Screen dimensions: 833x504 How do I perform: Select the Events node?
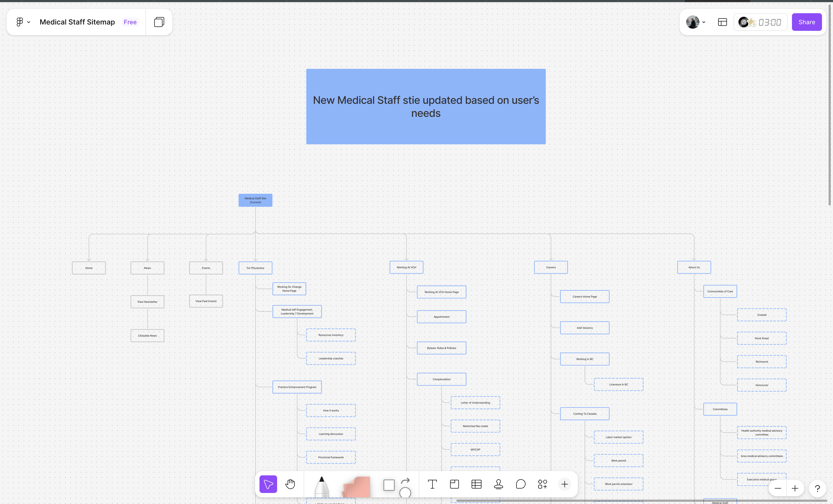(206, 268)
